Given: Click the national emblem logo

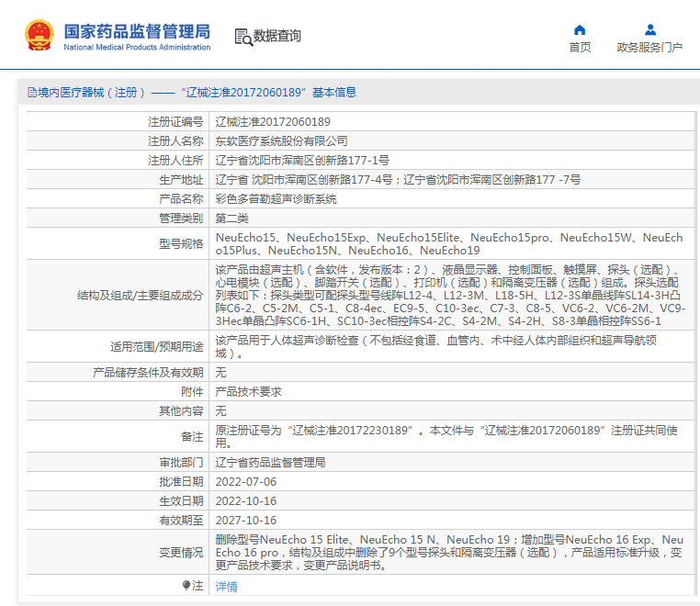Looking at the screenshot, I should pyautogui.click(x=40, y=35).
